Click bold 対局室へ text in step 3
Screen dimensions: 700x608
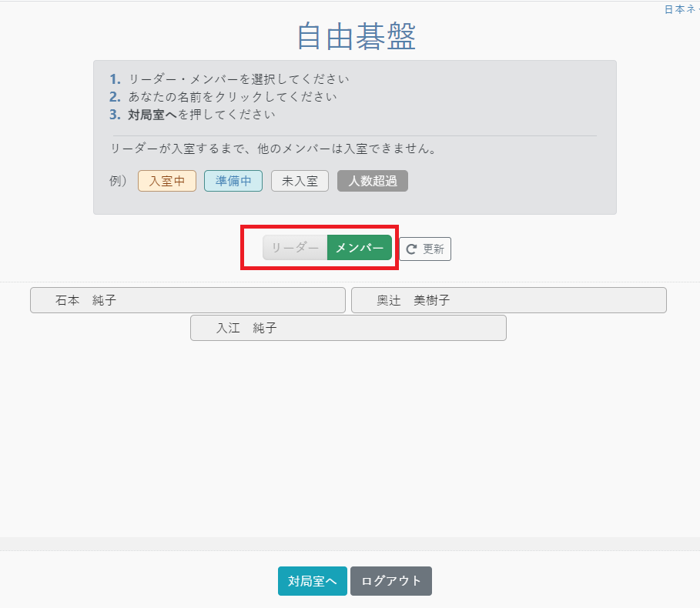coord(152,115)
